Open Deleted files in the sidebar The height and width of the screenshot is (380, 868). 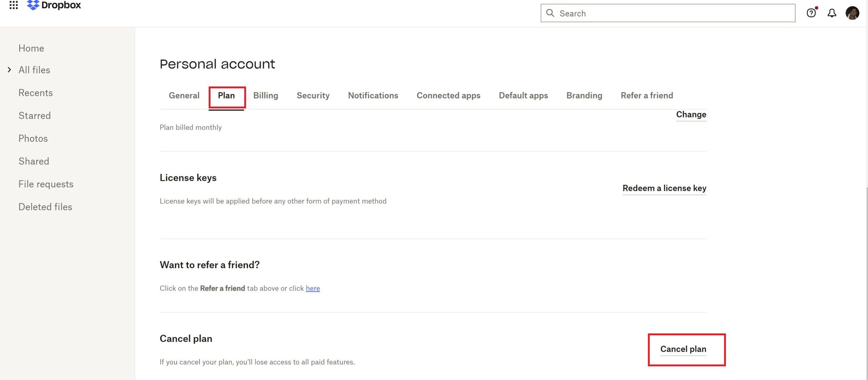45,207
